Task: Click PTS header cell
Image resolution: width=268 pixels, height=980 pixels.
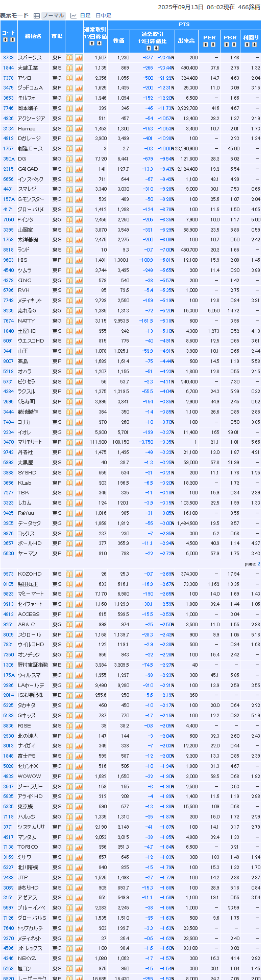Action: click(x=184, y=25)
